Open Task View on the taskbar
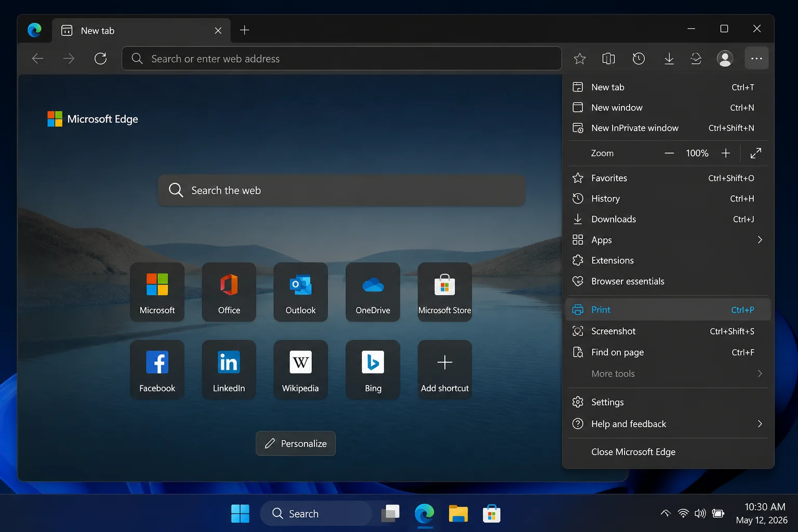Image resolution: width=798 pixels, height=532 pixels. [391, 514]
